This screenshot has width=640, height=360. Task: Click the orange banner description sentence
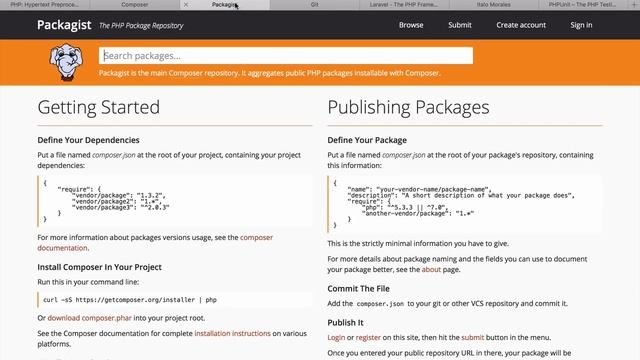pos(269,73)
